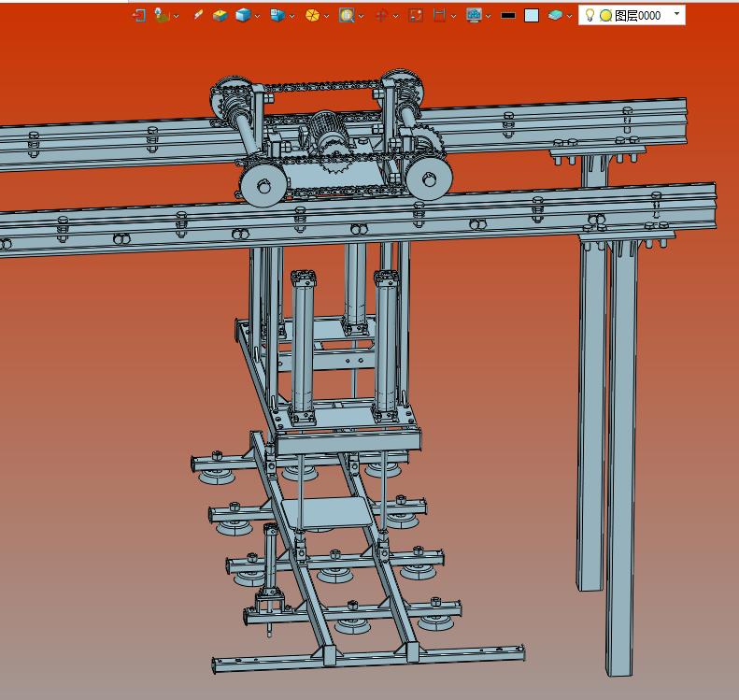
Task: Click the yellow-topped box view icon
Action: tap(220, 16)
